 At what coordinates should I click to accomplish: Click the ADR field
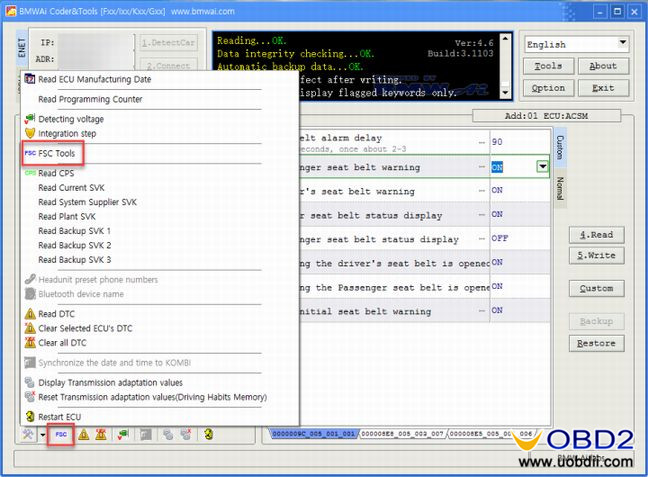(x=95, y=59)
